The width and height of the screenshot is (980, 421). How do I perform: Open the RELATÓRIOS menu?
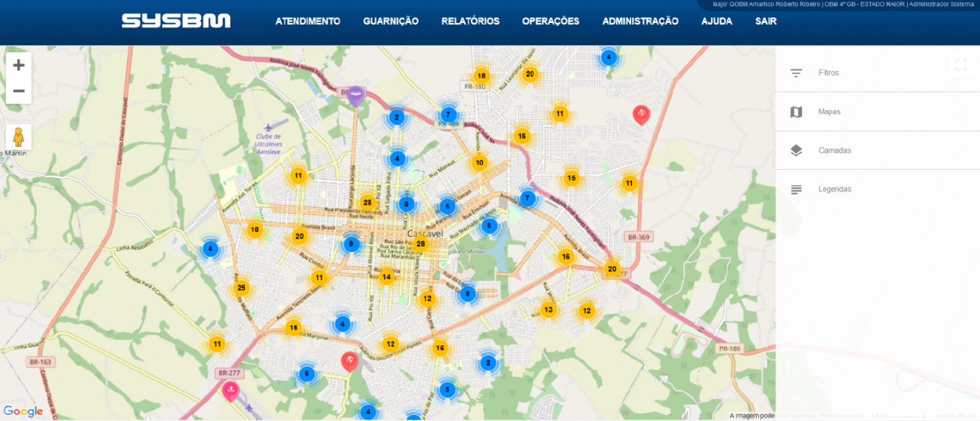[469, 21]
